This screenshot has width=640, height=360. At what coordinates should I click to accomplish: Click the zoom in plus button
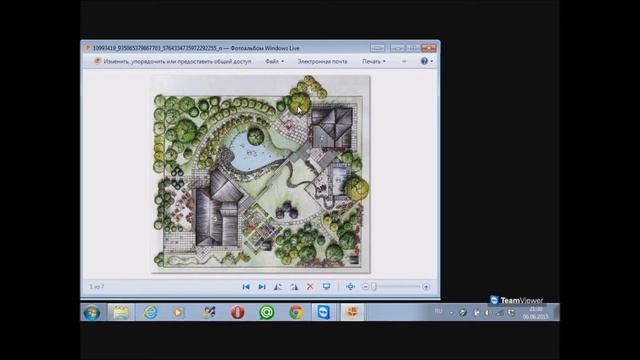(426, 287)
